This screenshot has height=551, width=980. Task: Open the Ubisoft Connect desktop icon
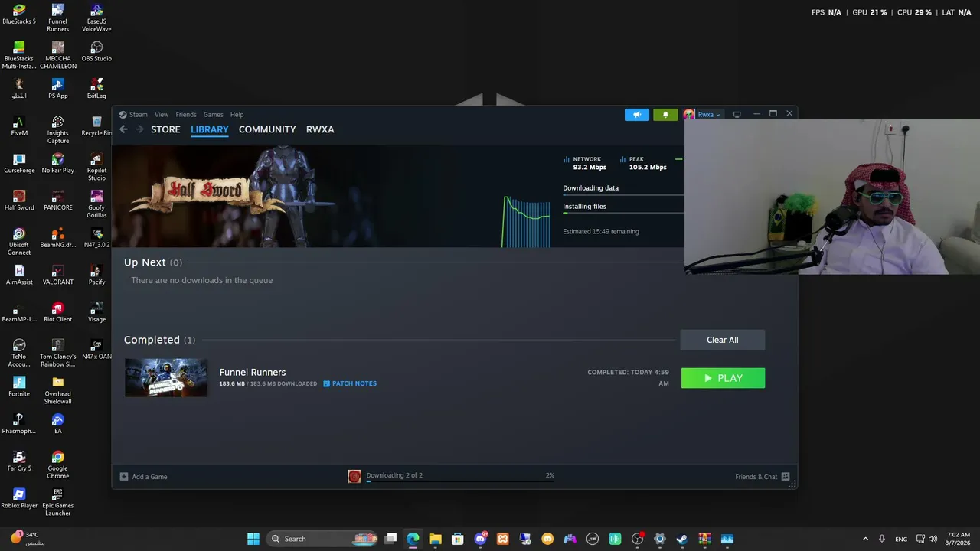coord(19,242)
